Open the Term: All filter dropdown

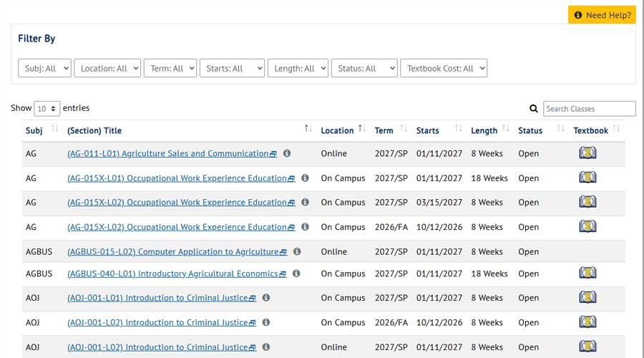click(170, 68)
